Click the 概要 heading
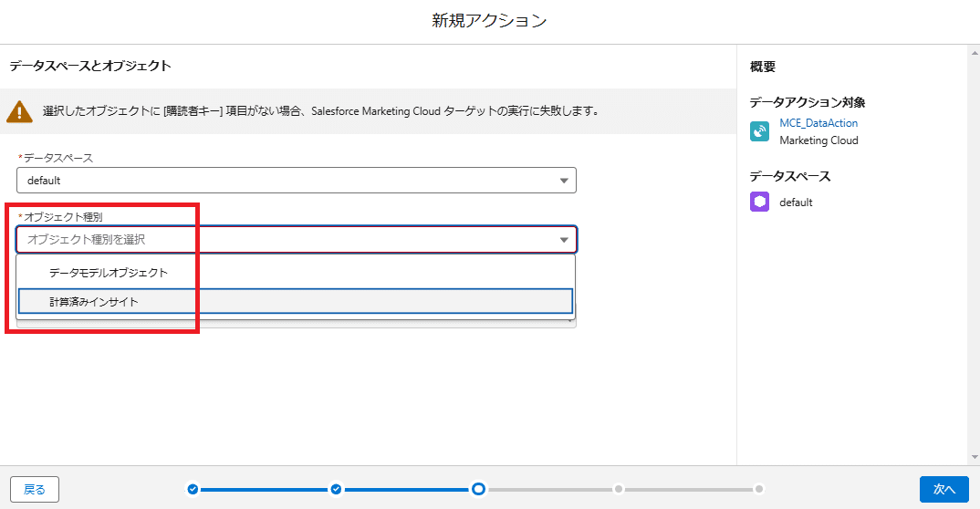This screenshot has height=509, width=980. coord(763,67)
